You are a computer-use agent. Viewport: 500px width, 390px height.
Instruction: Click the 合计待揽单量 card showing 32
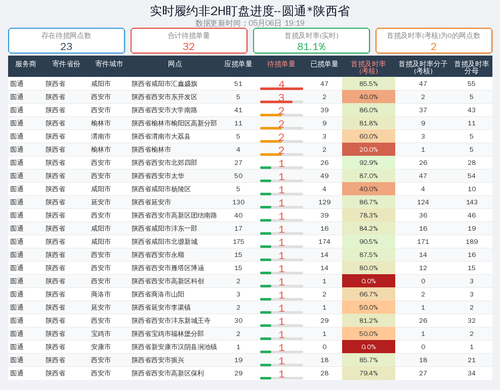pyautogui.click(x=189, y=41)
